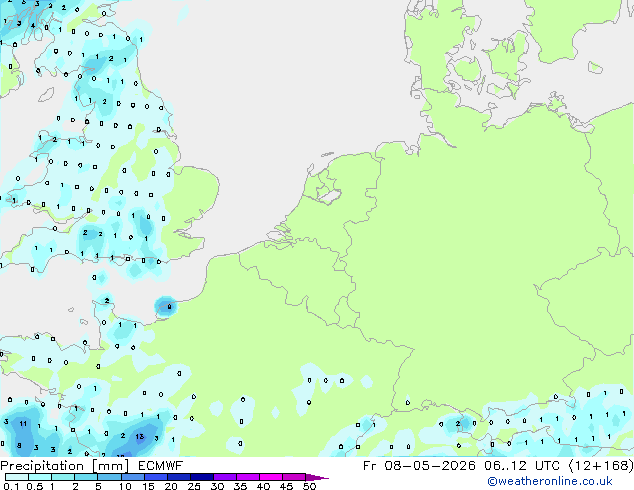Click the '06..12 UTC' time text
Image resolution: width=634 pixels, height=490 pixels.
(x=522, y=466)
